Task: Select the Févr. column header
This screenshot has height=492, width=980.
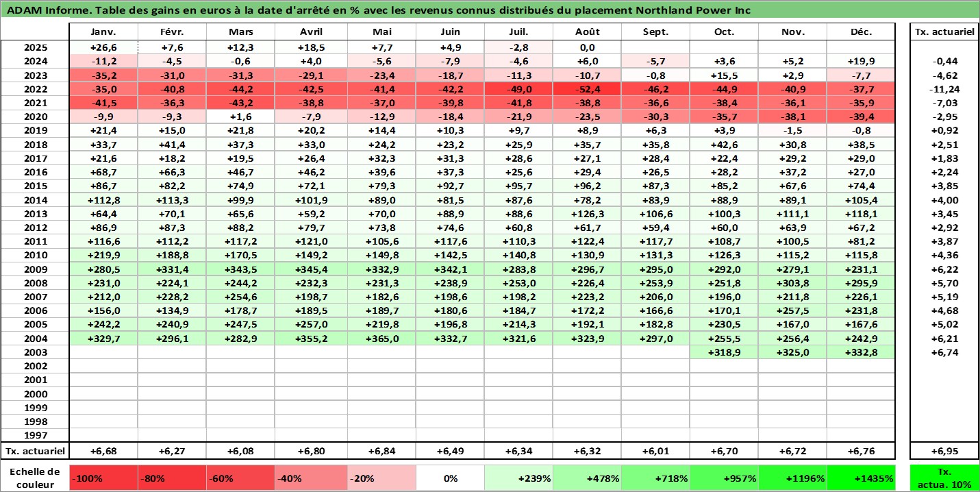Action: (173, 32)
